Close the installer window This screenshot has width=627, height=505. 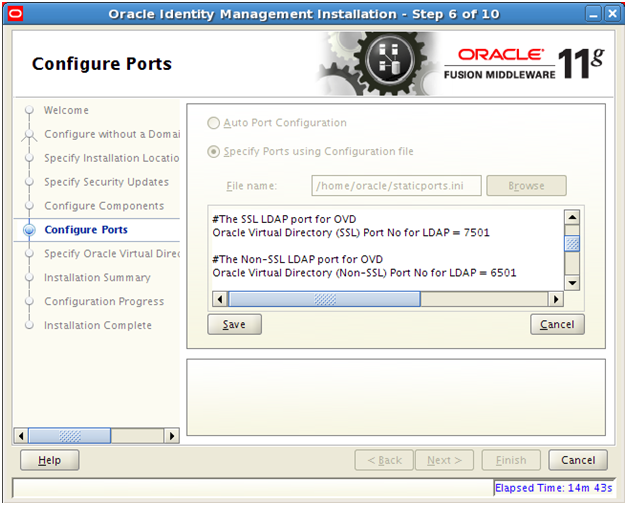click(613, 14)
